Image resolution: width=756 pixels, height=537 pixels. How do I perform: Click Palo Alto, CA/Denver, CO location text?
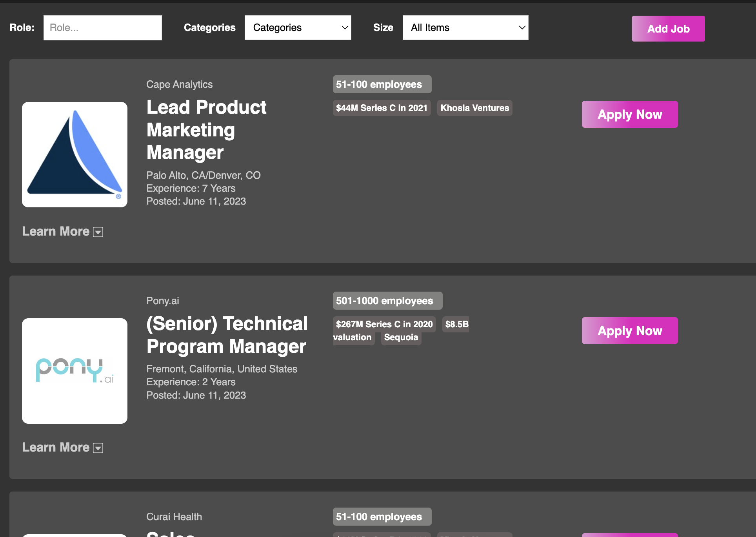[x=204, y=175]
